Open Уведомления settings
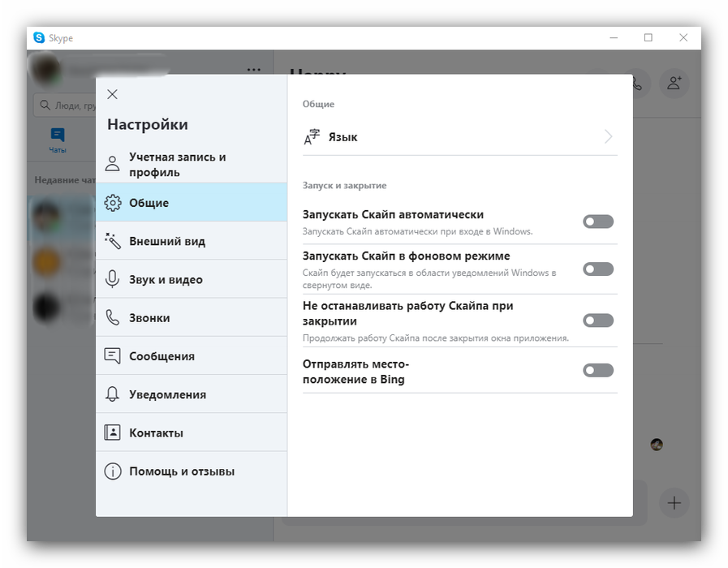The width and height of the screenshot is (728, 568). pos(192,394)
